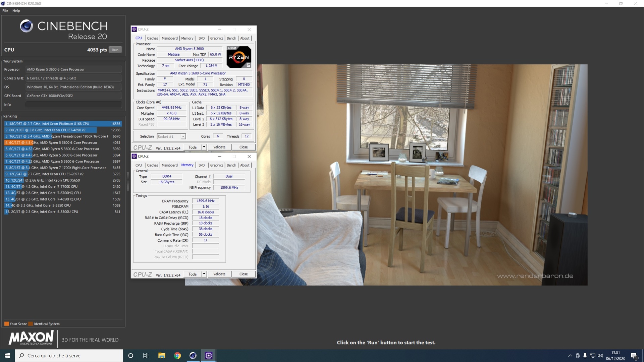Image resolution: width=644 pixels, height=362 pixels.
Task: Open Tools dropdown arrow in lower CPU-Z
Action: pyautogui.click(x=204, y=274)
